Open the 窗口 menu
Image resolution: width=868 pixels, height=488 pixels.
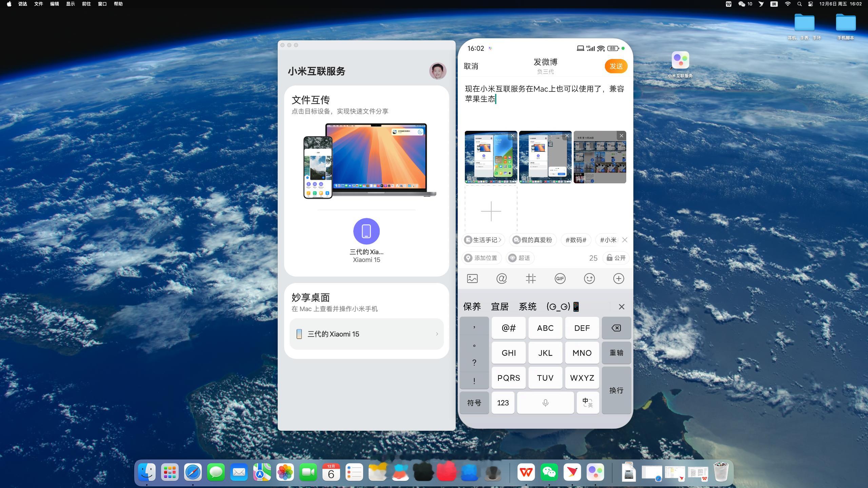pyautogui.click(x=102, y=4)
